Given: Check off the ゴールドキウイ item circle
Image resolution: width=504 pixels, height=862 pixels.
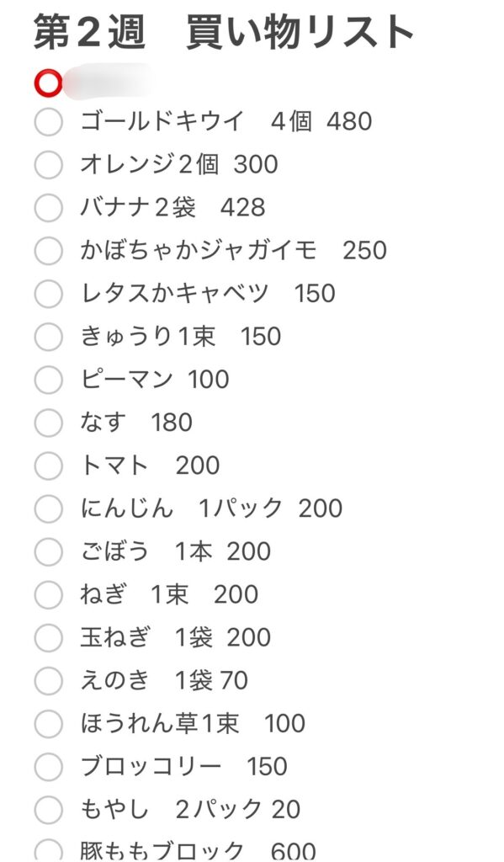Looking at the screenshot, I should point(48,122).
